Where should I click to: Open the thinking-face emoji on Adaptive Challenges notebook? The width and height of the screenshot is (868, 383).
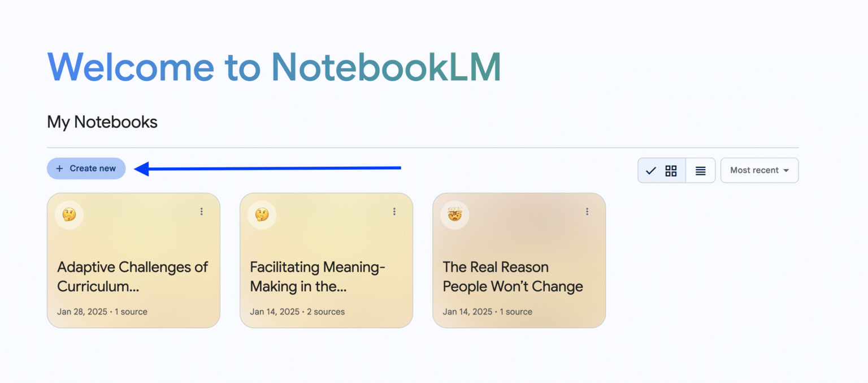[x=68, y=214]
